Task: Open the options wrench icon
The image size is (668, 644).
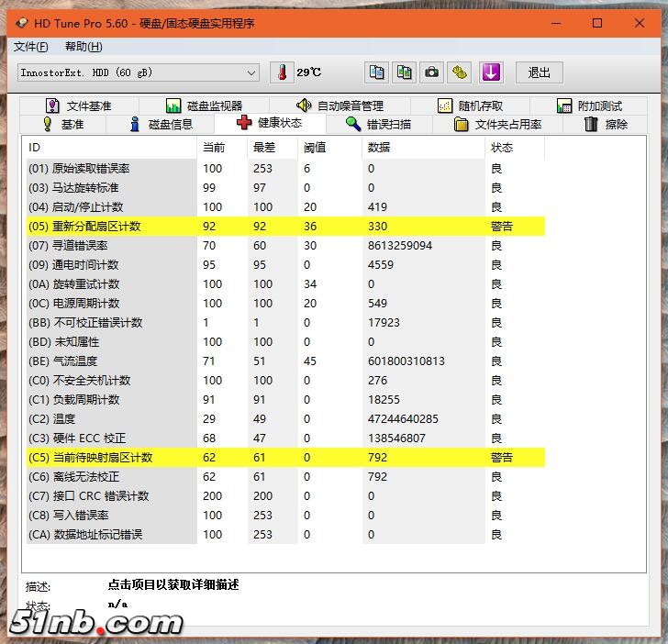Action: point(459,72)
